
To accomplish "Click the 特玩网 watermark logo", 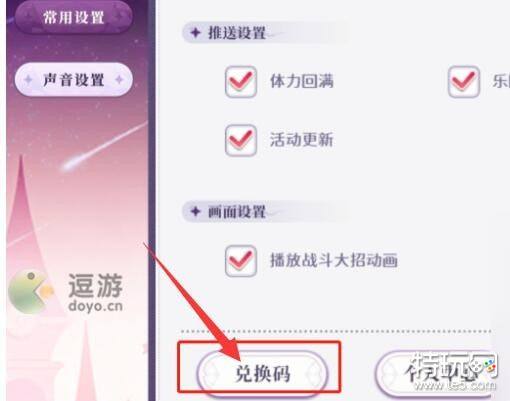I will (x=454, y=371).
